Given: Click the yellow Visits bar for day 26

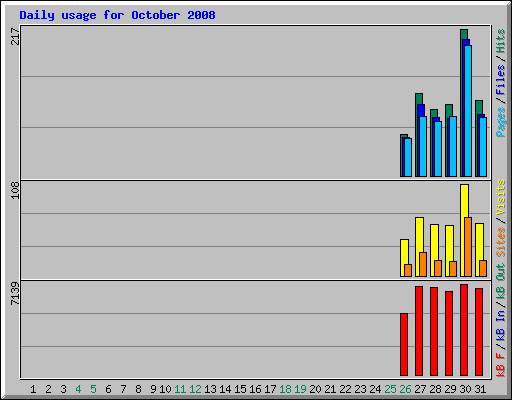Looking at the screenshot, I should tap(404, 252).
